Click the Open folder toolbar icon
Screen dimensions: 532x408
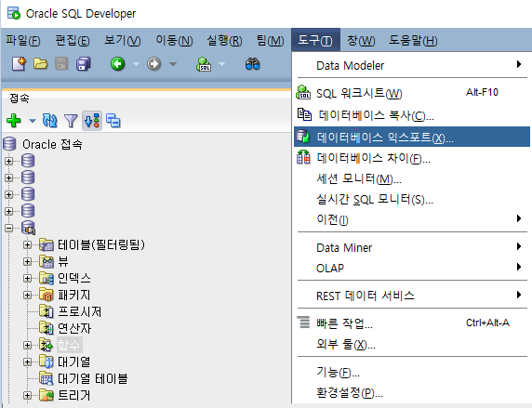pyautogui.click(x=40, y=64)
